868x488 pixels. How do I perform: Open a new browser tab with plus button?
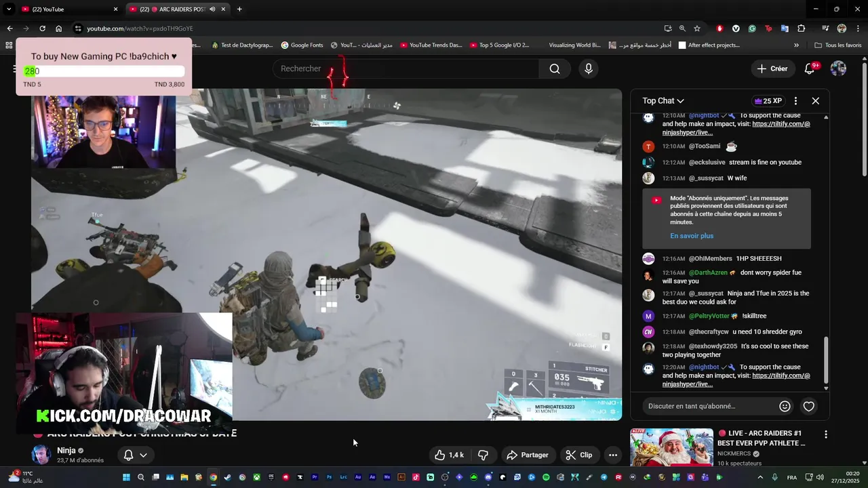pos(239,9)
